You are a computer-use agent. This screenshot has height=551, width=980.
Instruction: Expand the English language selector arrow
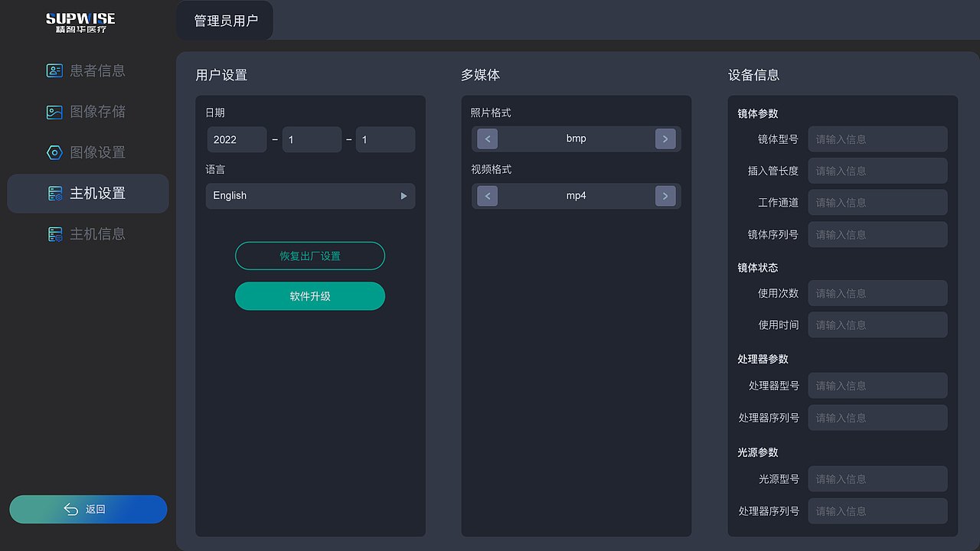point(403,196)
